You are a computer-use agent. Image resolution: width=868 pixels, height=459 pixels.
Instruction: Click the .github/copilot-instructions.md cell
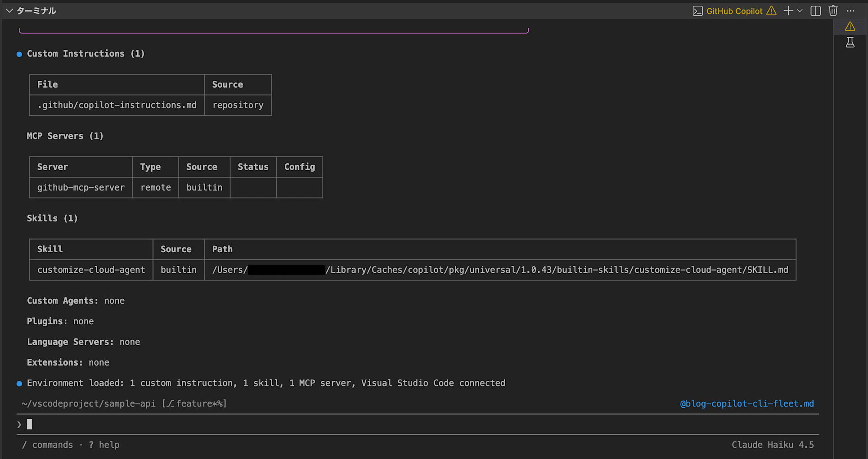[x=117, y=105]
